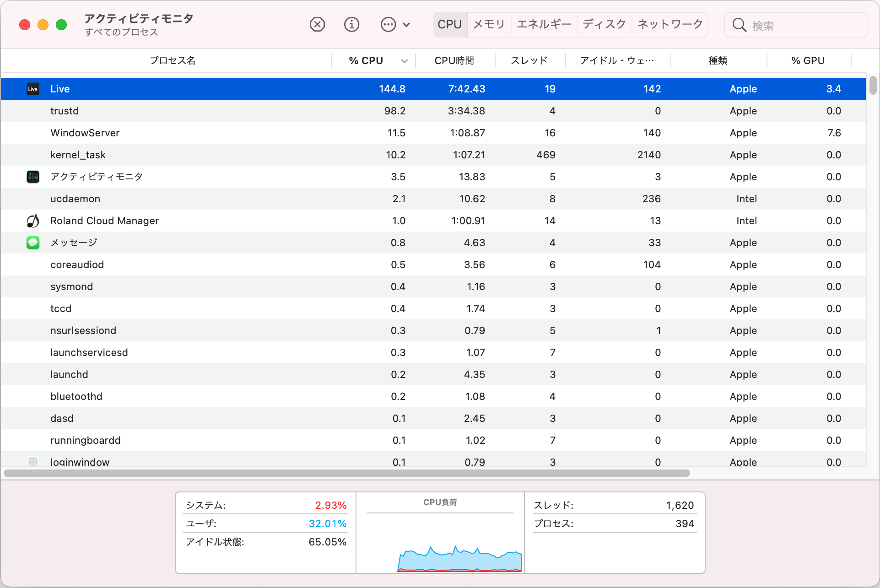Select the coreaudiod process row
880x588 pixels.
pyautogui.click(x=433, y=264)
